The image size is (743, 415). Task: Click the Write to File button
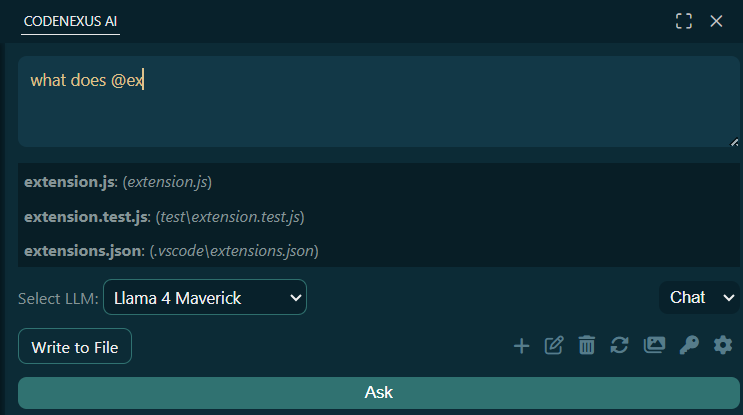(75, 347)
